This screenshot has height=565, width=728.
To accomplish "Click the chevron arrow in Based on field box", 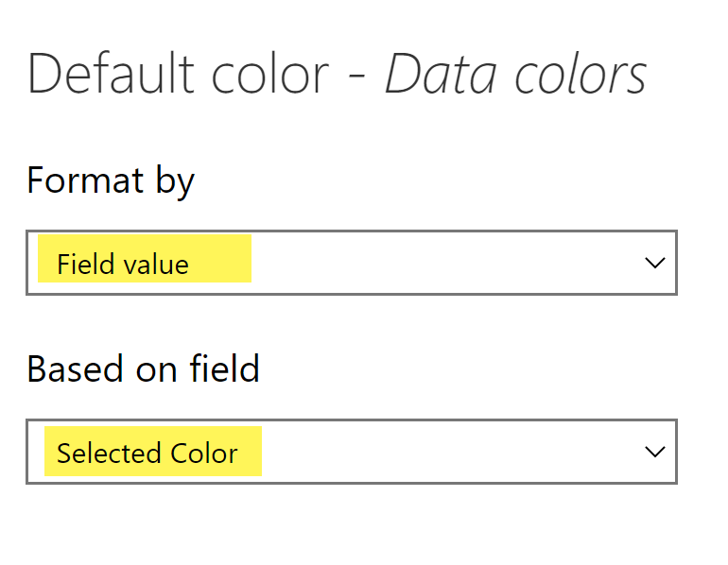I will coord(655,452).
